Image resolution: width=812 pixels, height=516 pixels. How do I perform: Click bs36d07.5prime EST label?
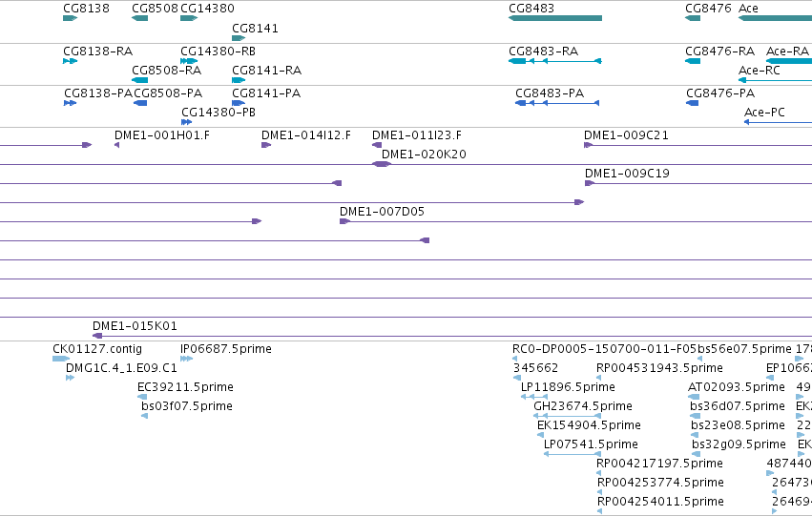coord(738,407)
